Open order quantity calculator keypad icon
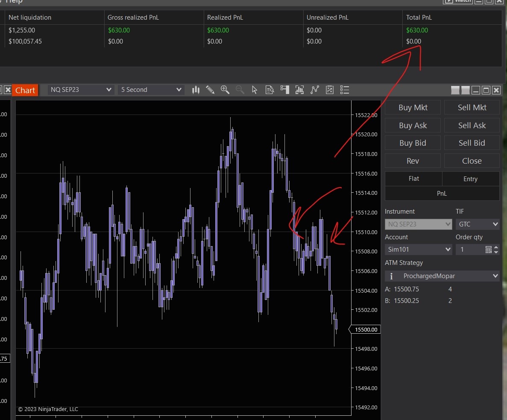The image size is (507, 420). click(x=489, y=250)
